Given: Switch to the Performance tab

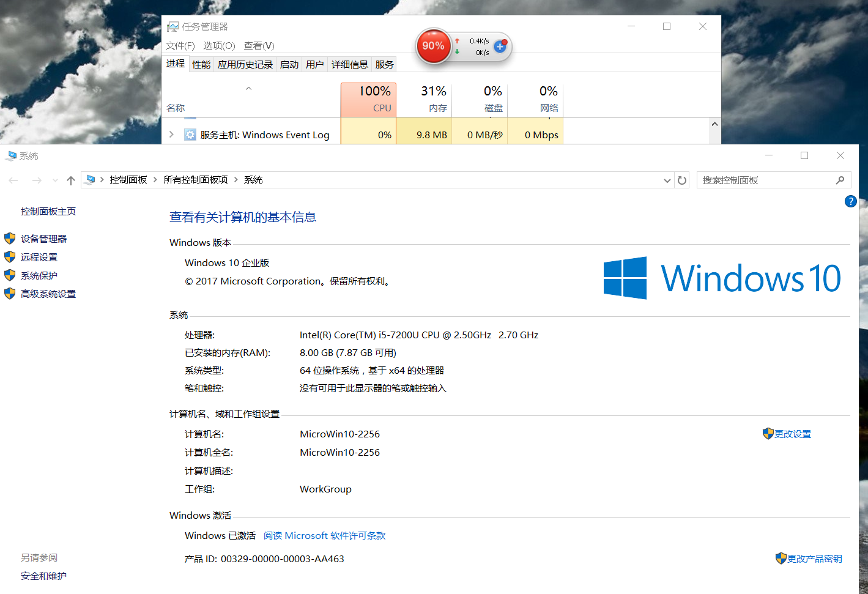Looking at the screenshot, I should (201, 64).
